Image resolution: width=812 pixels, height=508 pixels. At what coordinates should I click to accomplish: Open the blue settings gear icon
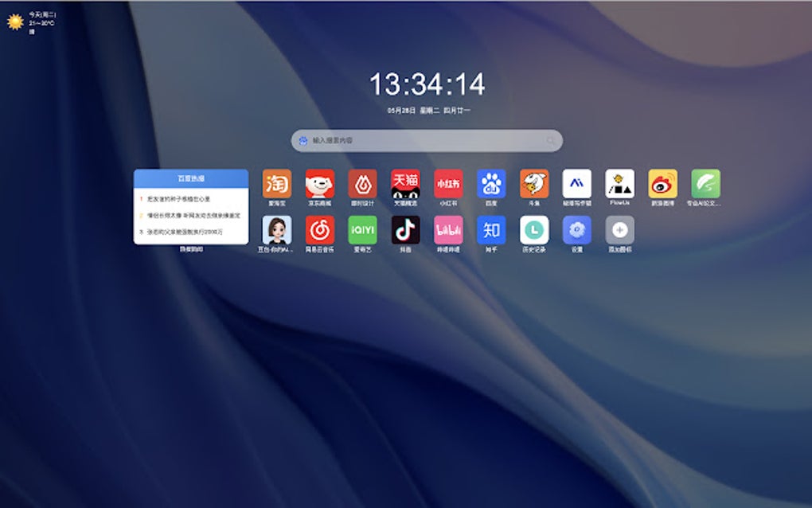(x=577, y=230)
